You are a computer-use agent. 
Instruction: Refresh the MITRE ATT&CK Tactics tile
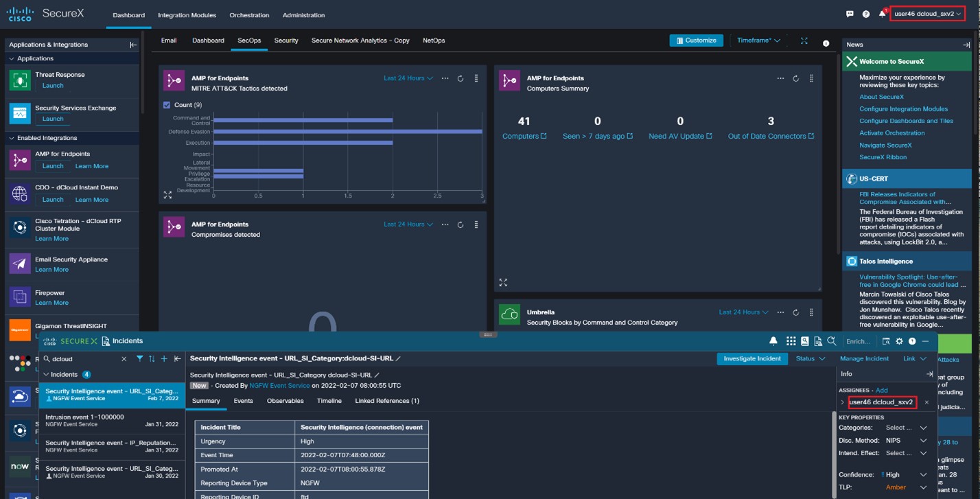coord(460,79)
